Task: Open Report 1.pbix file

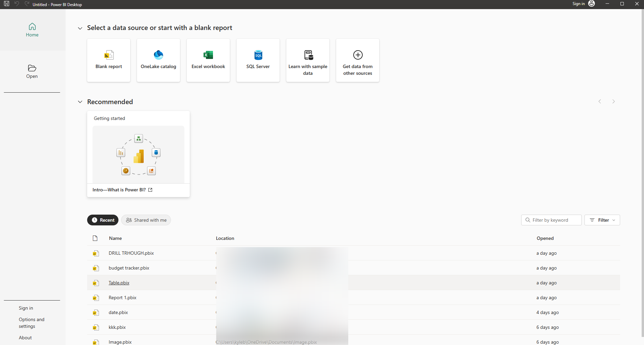Action: tap(122, 297)
